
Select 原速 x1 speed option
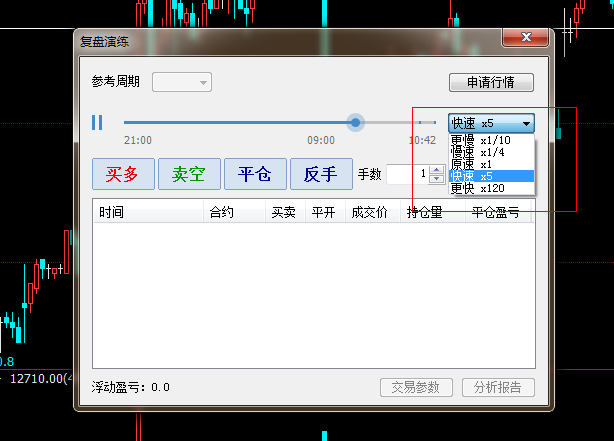point(490,164)
